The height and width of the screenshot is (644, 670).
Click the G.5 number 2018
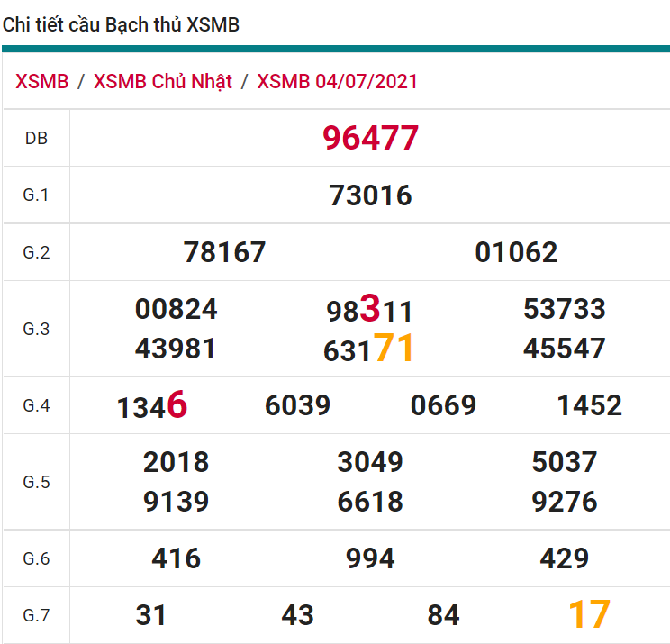(x=176, y=462)
